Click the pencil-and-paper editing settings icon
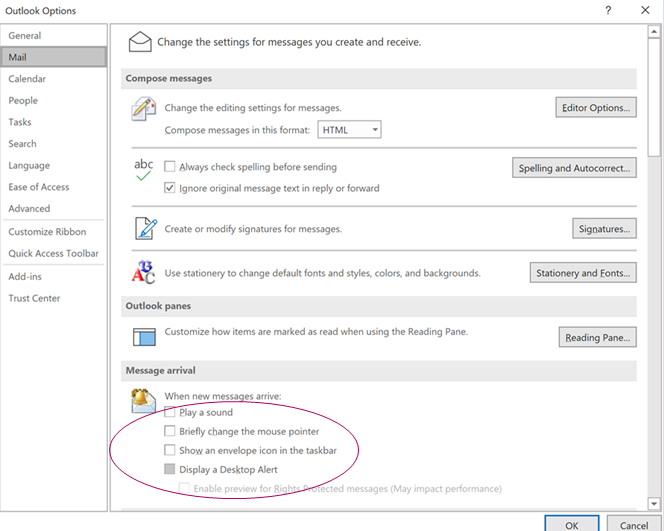The height and width of the screenshot is (531, 664). click(x=144, y=109)
